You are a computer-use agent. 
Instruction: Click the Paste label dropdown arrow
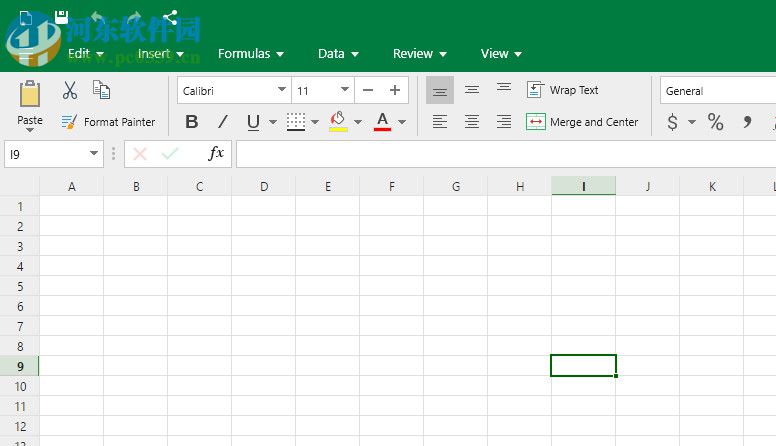[x=30, y=130]
